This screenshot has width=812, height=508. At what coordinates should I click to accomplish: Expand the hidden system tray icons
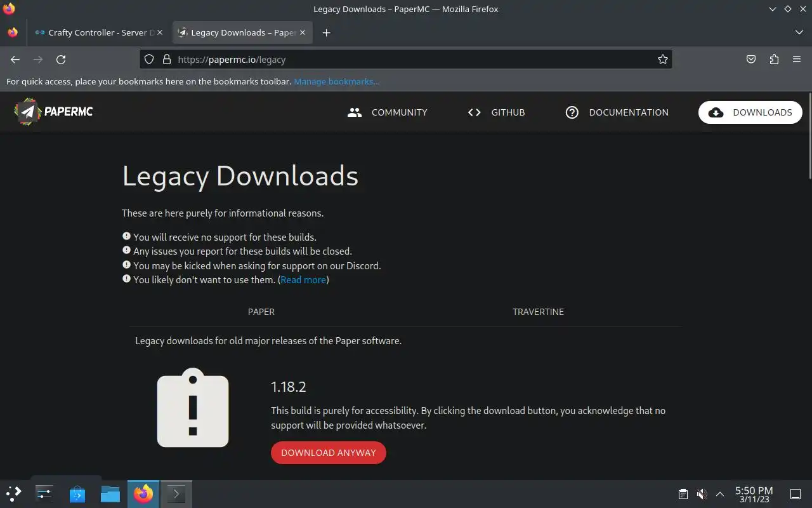pos(720,493)
